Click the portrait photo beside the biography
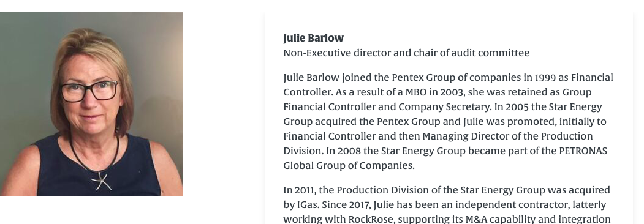The image size is (644, 224). click(91, 104)
